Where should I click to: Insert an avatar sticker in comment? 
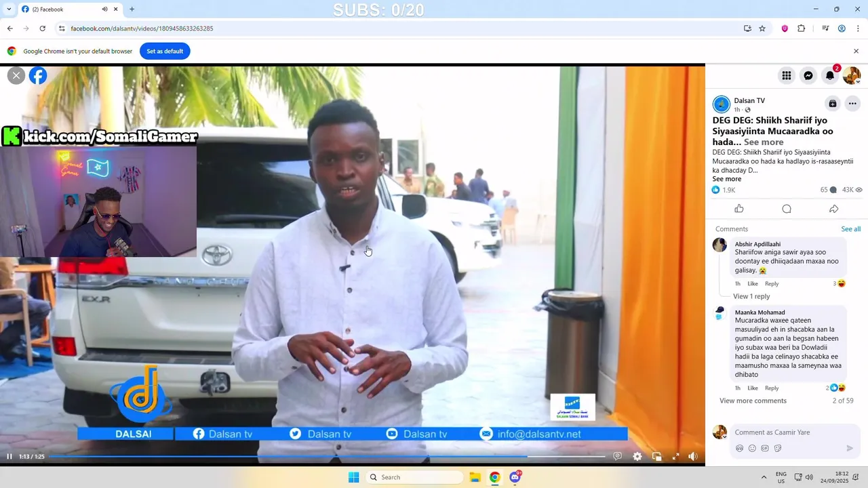point(739,448)
